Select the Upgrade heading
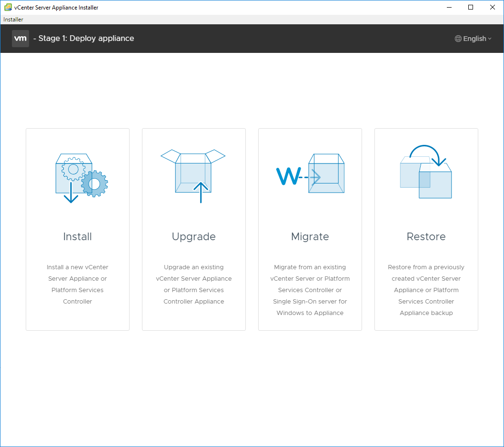Screen dimensions: 504x447 [193, 237]
